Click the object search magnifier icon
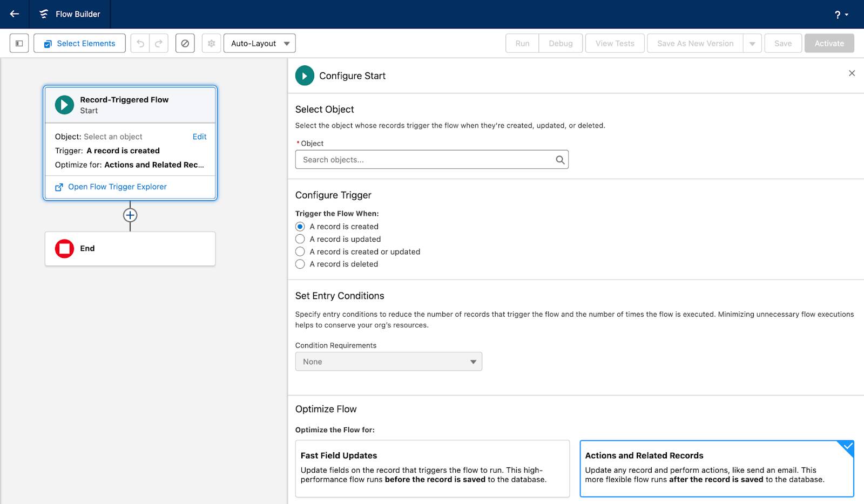The image size is (864, 504). click(560, 160)
